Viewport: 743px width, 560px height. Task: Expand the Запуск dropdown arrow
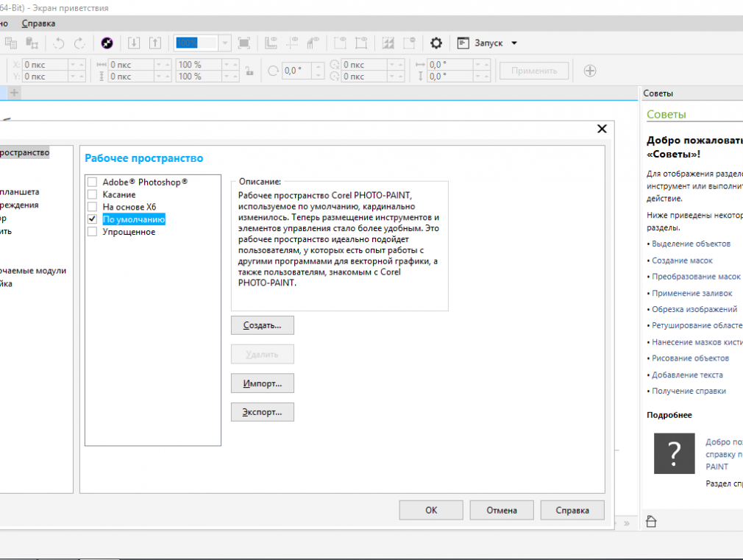[514, 43]
